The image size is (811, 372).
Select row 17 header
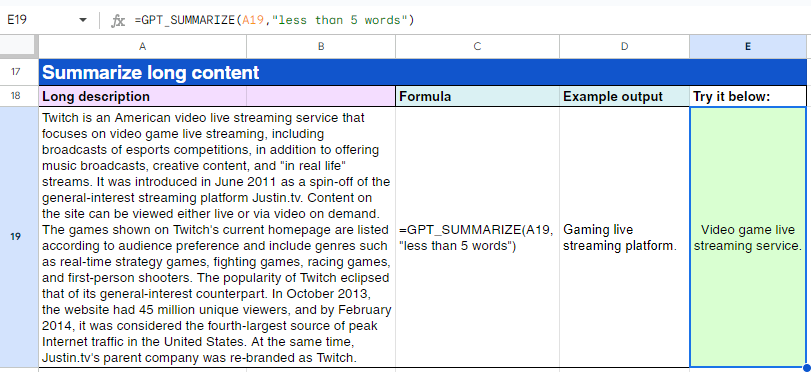tap(16, 72)
